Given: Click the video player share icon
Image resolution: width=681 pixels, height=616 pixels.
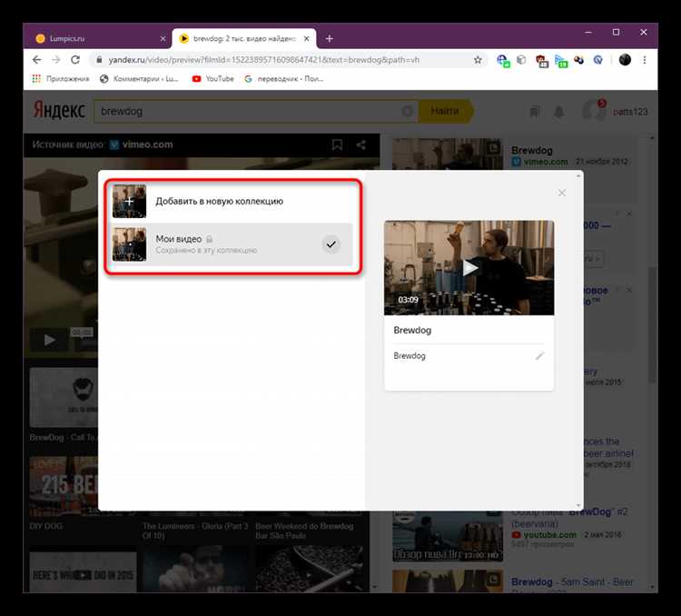Looking at the screenshot, I should 360,144.
